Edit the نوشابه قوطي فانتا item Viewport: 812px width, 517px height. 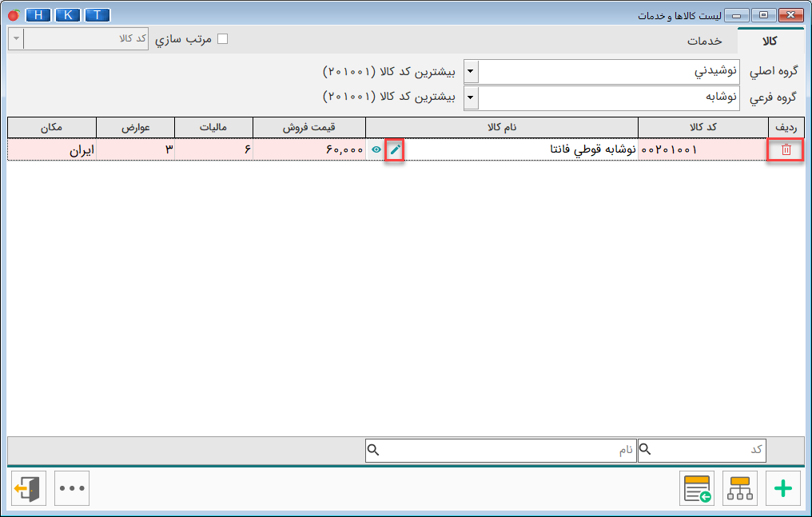[392, 149]
